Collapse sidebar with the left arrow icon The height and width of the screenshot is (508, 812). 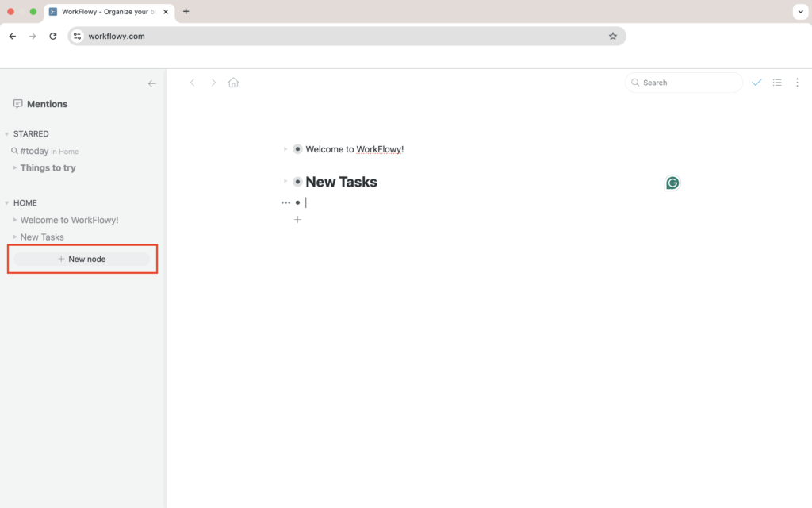(x=152, y=83)
